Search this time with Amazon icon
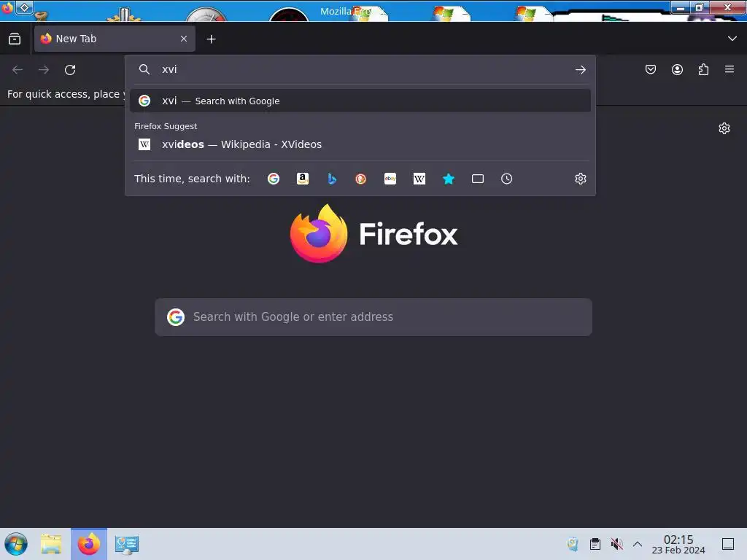Viewport: 747px width, 560px height. pyautogui.click(x=303, y=179)
